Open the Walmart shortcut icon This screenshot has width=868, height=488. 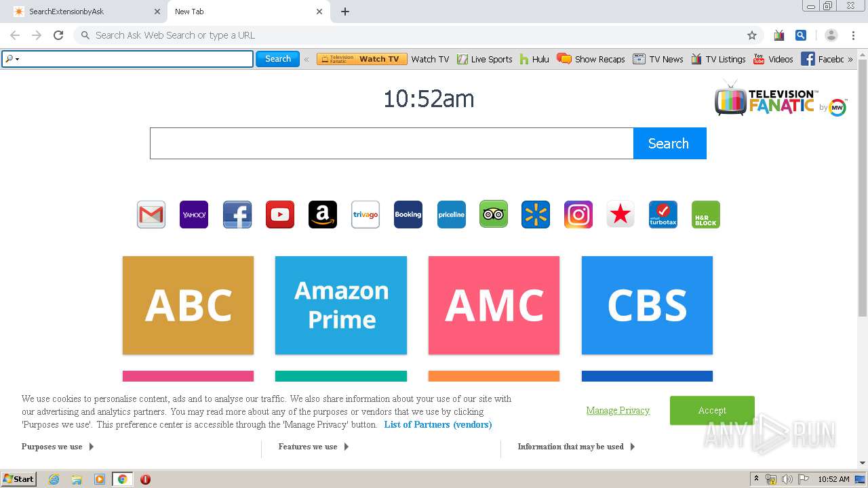[x=536, y=215]
